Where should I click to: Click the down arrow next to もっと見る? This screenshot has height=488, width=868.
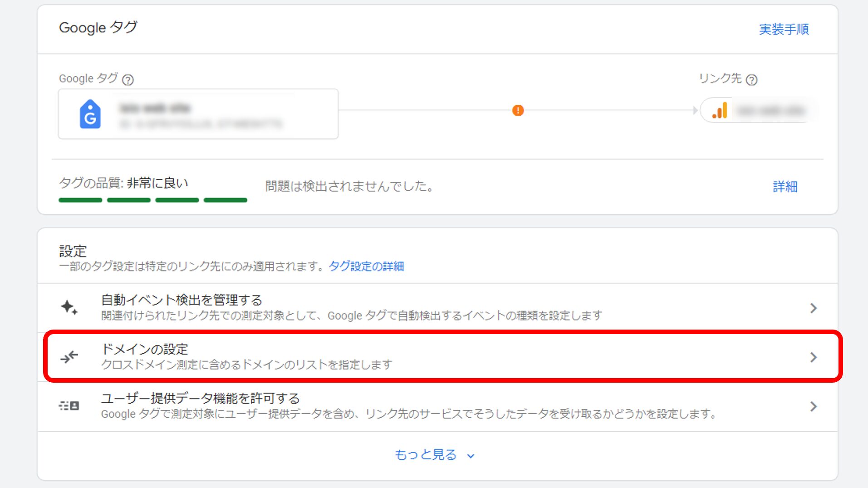click(471, 456)
